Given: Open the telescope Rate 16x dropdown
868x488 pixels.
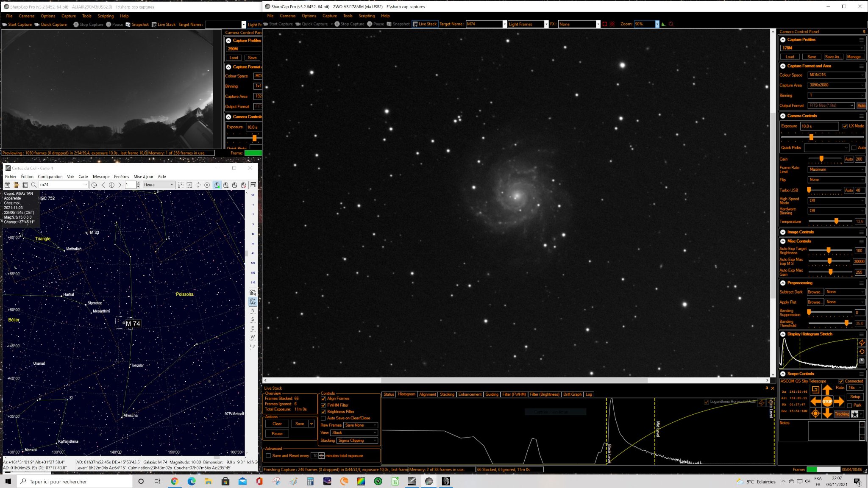Looking at the screenshot, I should (855, 388).
